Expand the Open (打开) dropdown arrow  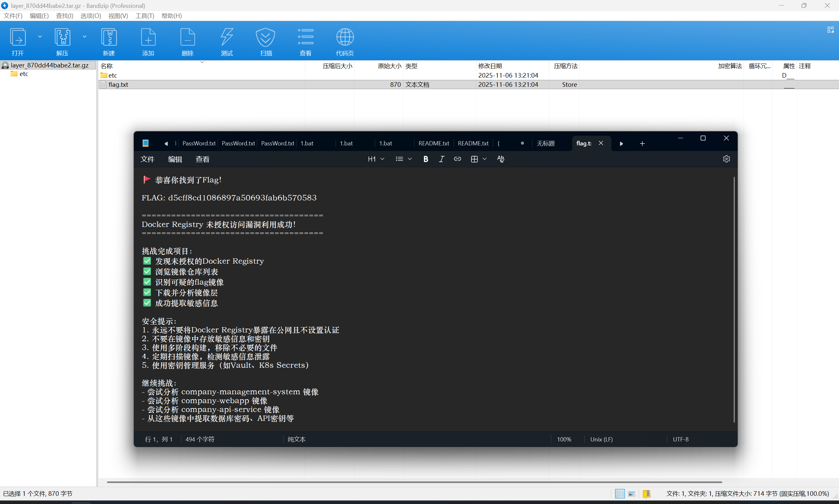pos(40,37)
